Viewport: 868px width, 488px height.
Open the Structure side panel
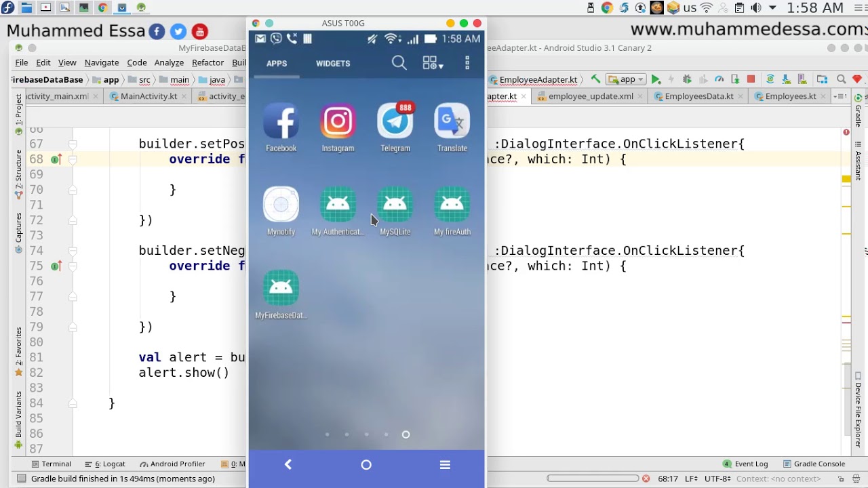click(x=18, y=174)
